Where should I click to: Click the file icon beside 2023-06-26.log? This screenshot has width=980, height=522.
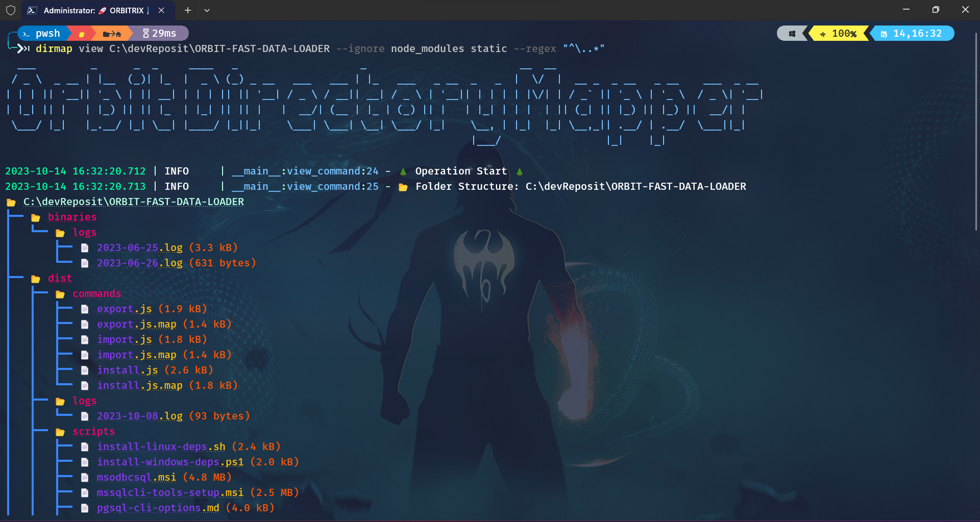pos(85,263)
